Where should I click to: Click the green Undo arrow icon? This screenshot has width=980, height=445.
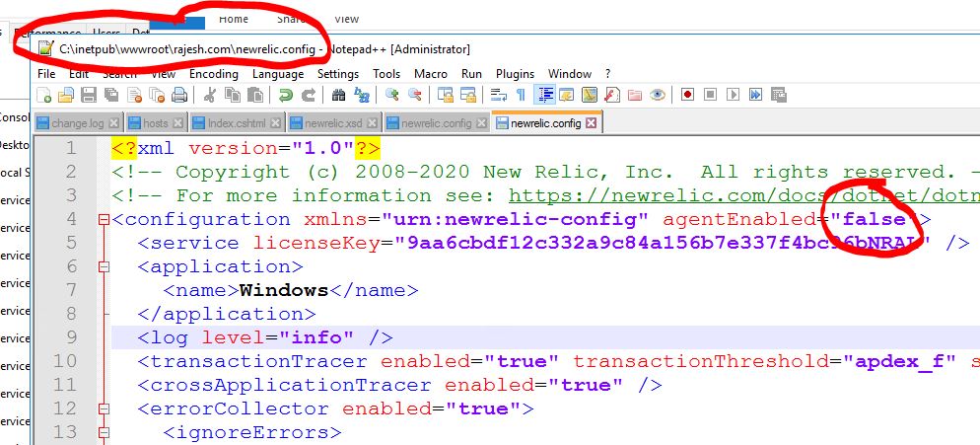[285, 96]
